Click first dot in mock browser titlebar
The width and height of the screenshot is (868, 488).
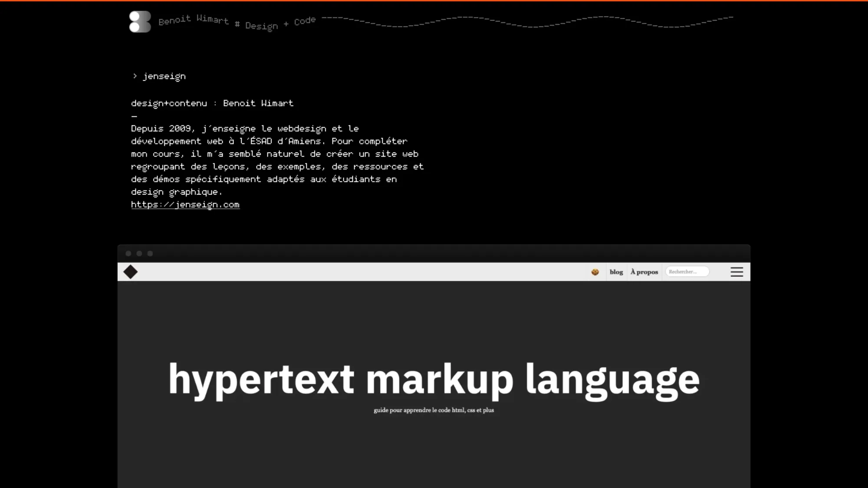128,253
